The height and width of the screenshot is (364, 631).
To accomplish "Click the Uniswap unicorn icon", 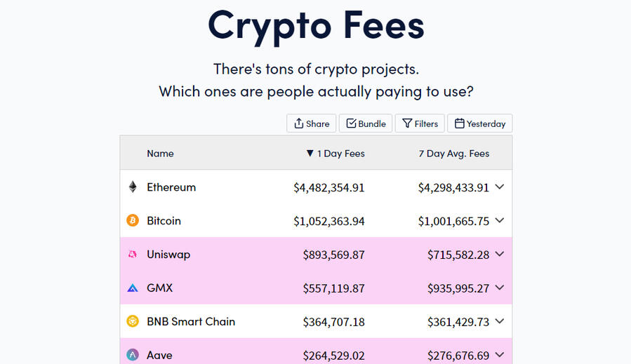I will tap(133, 255).
